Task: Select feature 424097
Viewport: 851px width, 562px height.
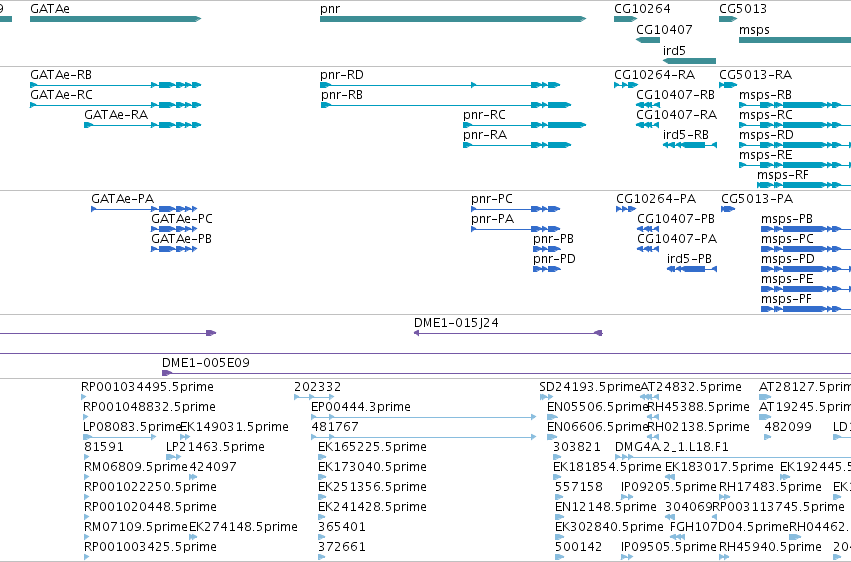Action: pos(213,468)
